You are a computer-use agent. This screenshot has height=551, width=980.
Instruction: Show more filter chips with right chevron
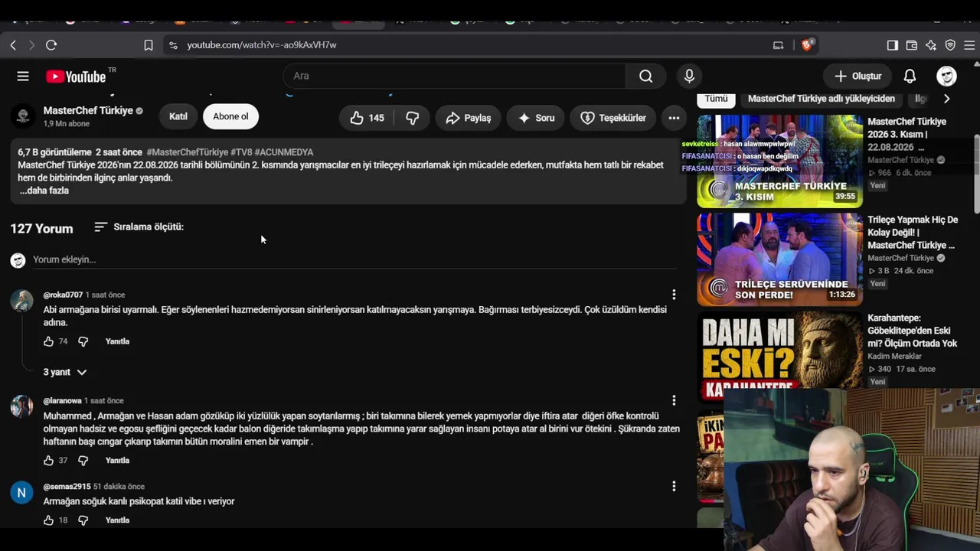947,99
